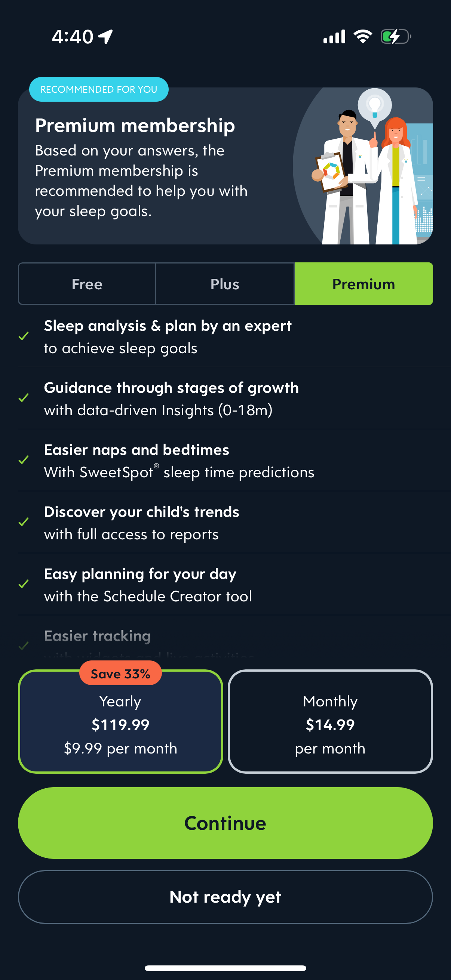This screenshot has height=980, width=451.
Task: Tap the Recommended For You badge
Action: pyautogui.click(x=99, y=89)
